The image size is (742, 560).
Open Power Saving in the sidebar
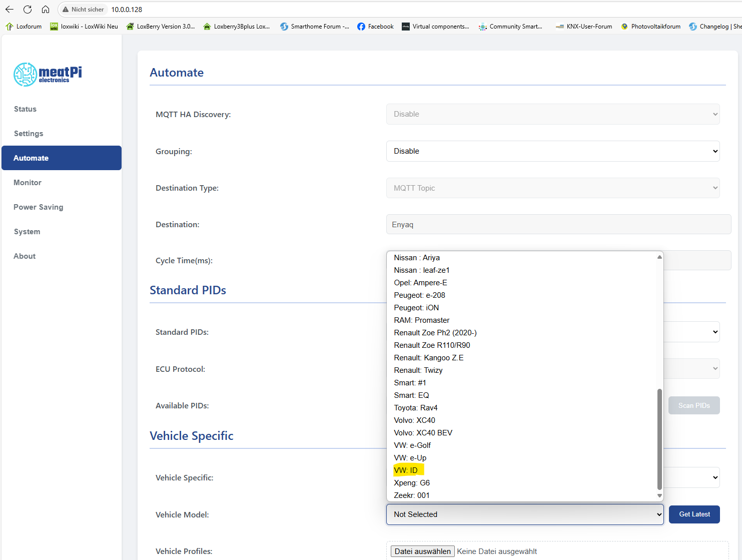click(62, 207)
